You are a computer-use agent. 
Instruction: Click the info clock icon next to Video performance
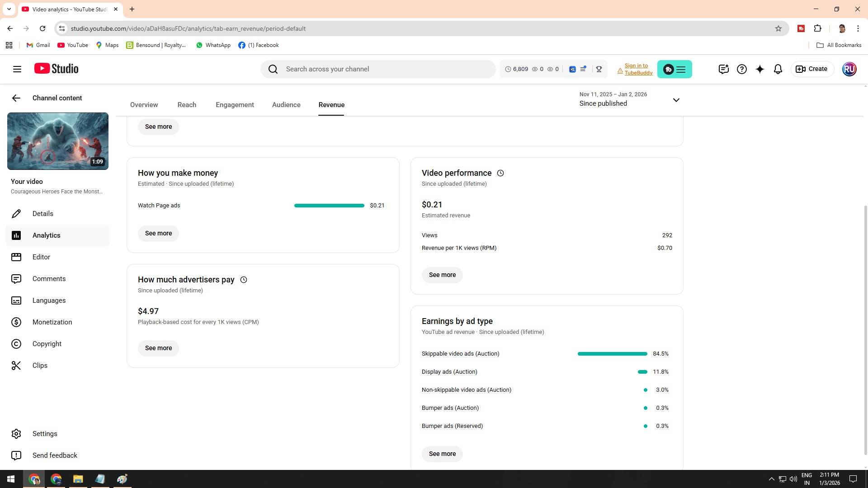pos(500,173)
